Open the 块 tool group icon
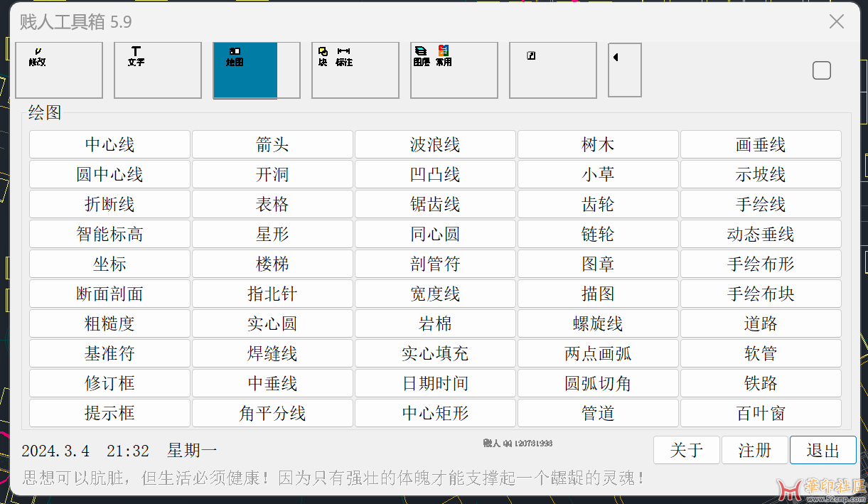Image resolution: width=868 pixels, height=504 pixels. click(323, 57)
